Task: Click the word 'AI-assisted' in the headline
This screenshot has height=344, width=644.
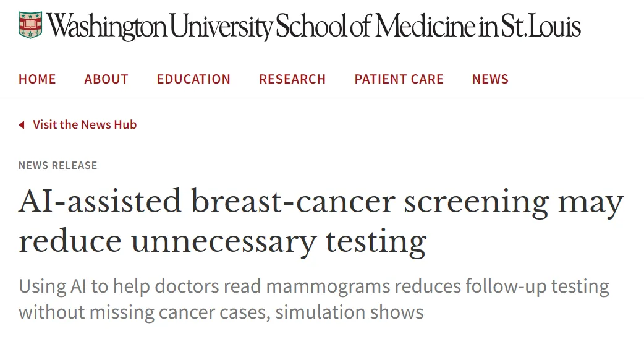Action: click(100, 201)
